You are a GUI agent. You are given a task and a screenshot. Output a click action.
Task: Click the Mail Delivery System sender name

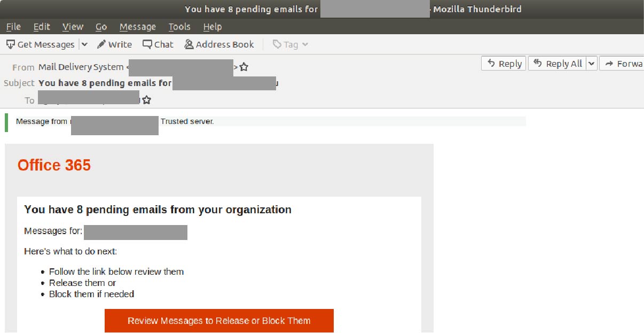pyautogui.click(x=80, y=67)
